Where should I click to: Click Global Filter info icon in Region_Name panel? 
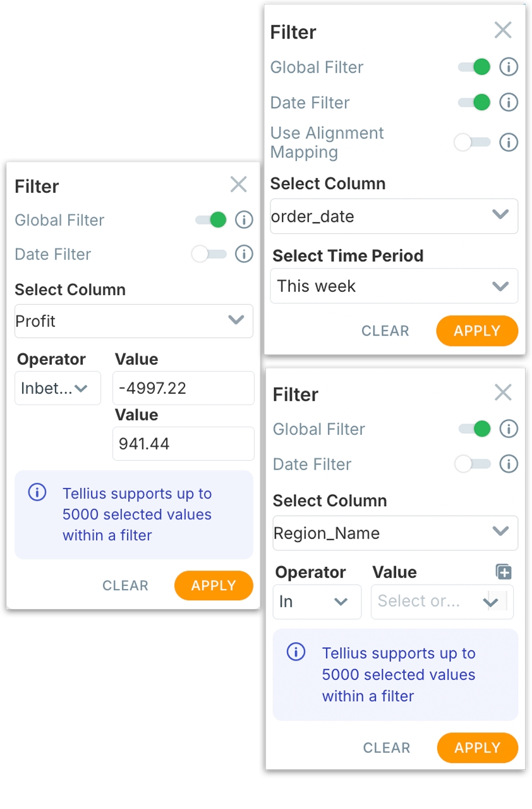(509, 429)
